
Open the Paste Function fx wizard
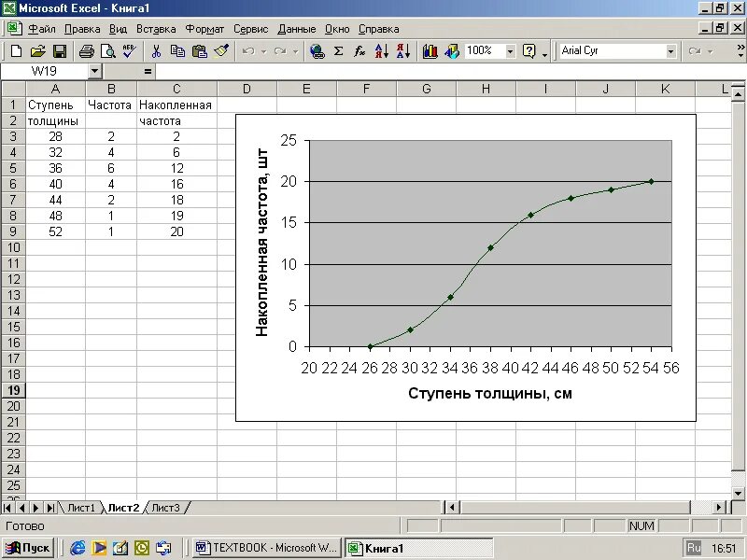(x=359, y=51)
